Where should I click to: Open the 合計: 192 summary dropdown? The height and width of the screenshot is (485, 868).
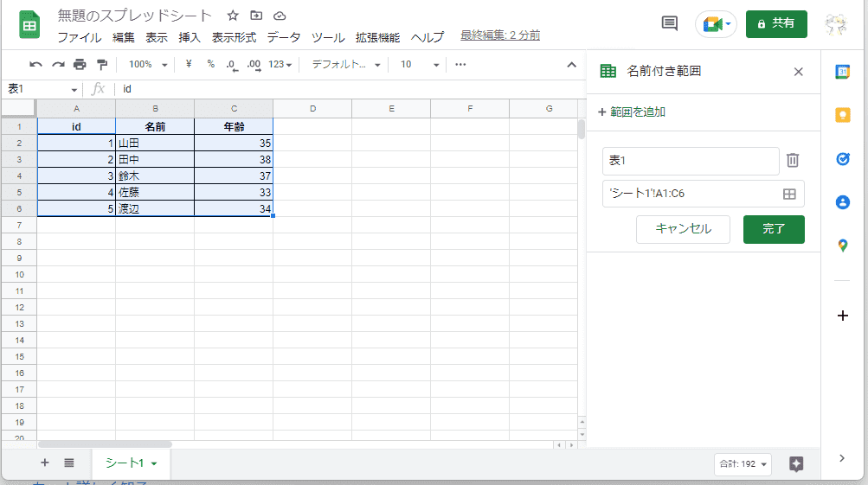(743, 464)
